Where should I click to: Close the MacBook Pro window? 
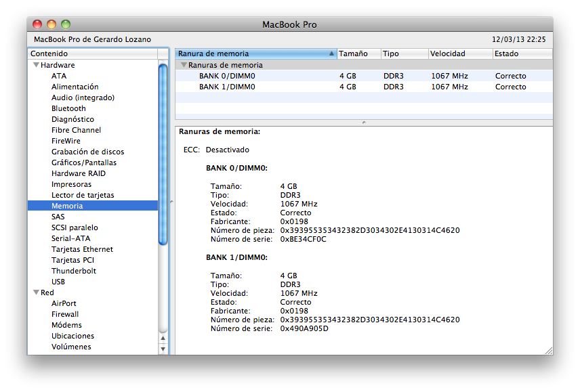pos(37,24)
